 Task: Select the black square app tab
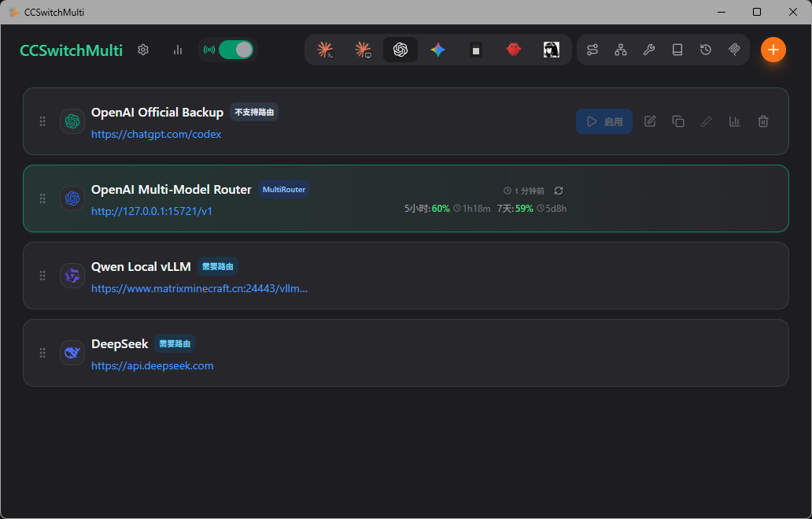coord(476,50)
